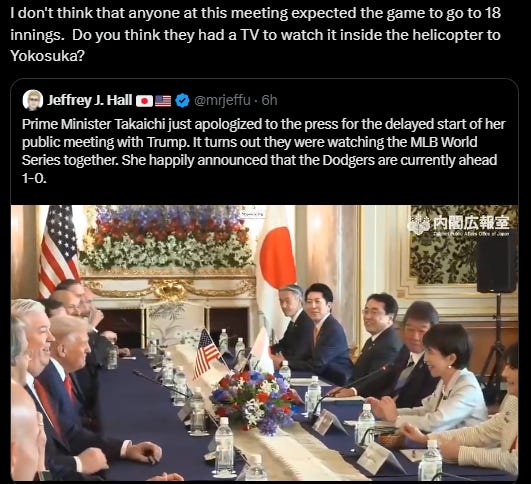The image size is (531, 484).
Task: Click the flower arrangement above the mantel
Action: pyautogui.click(x=166, y=237)
